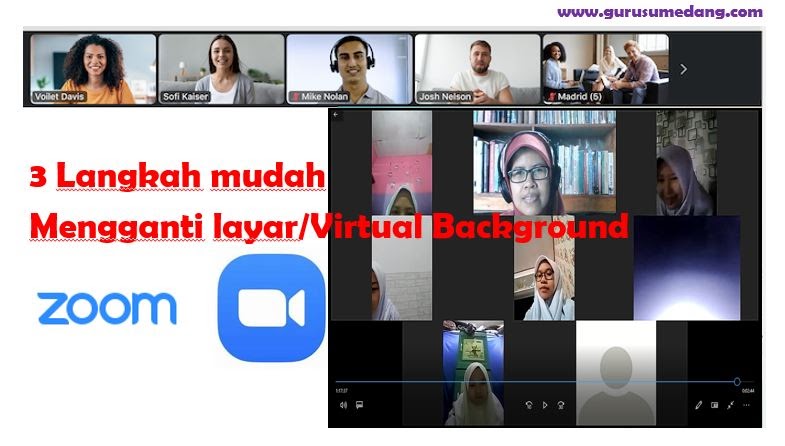
Task: Click the volume speaker icon in player
Action: 343,405
